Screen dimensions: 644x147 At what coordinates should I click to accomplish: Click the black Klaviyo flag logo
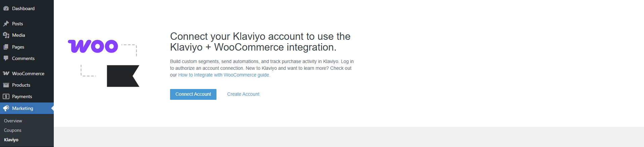pyautogui.click(x=123, y=76)
